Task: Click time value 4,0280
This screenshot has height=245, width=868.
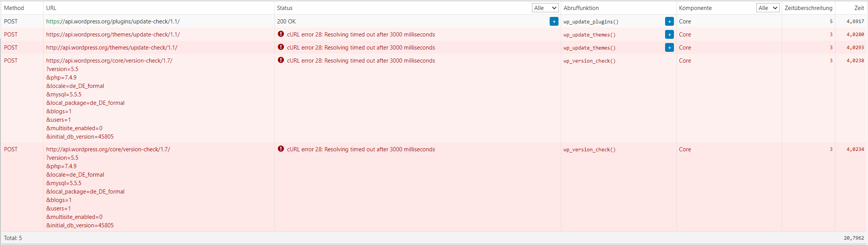Action: point(855,35)
